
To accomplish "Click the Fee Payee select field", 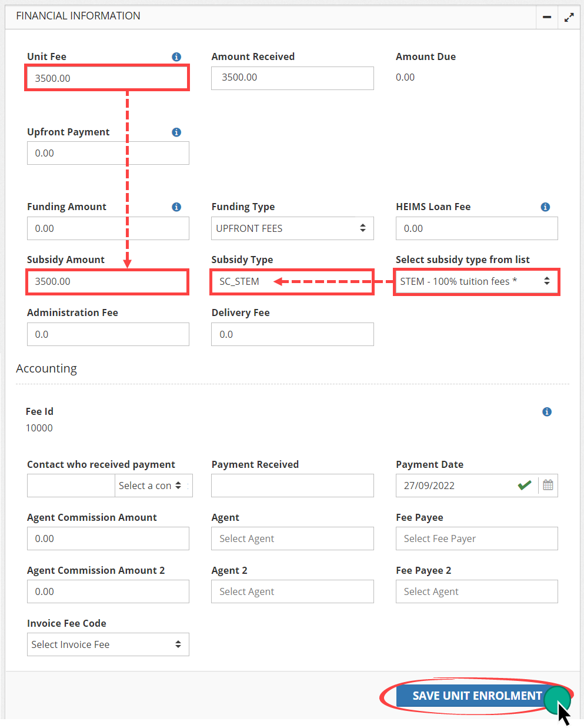I will point(476,538).
